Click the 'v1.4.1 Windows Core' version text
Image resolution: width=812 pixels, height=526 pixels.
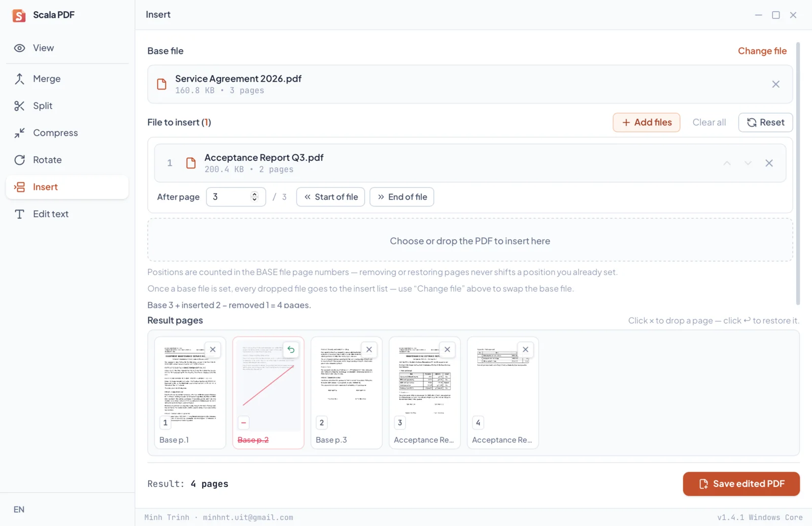(x=760, y=517)
